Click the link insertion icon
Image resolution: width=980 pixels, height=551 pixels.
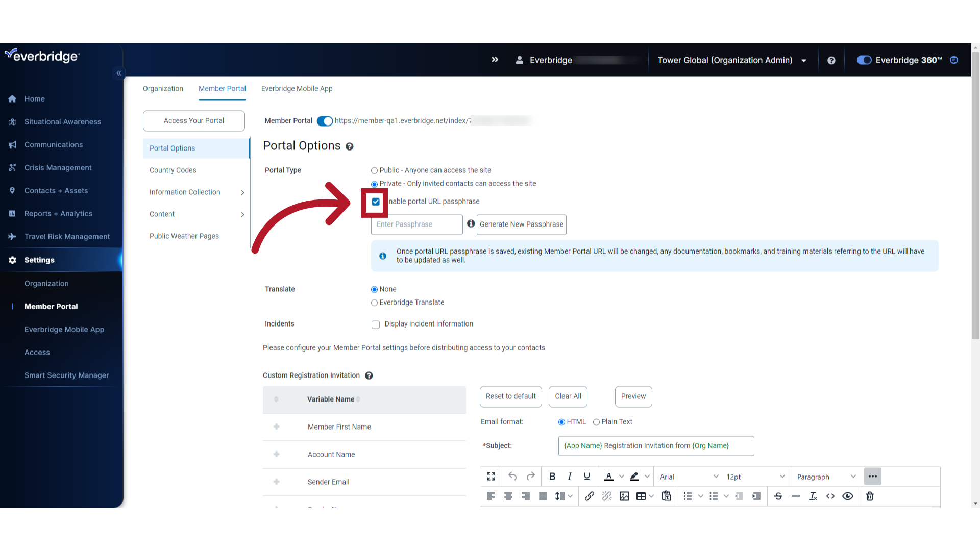point(589,496)
